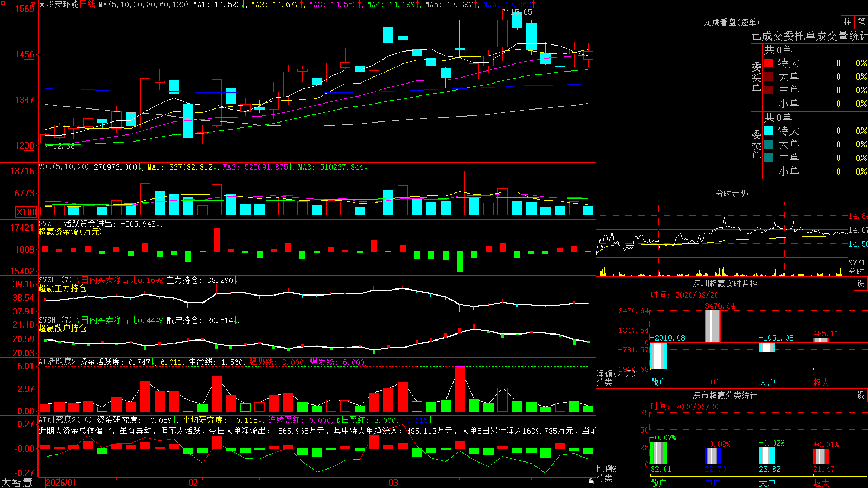Click the 中户 bar label under 深圳超赢实时监控

(x=713, y=382)
